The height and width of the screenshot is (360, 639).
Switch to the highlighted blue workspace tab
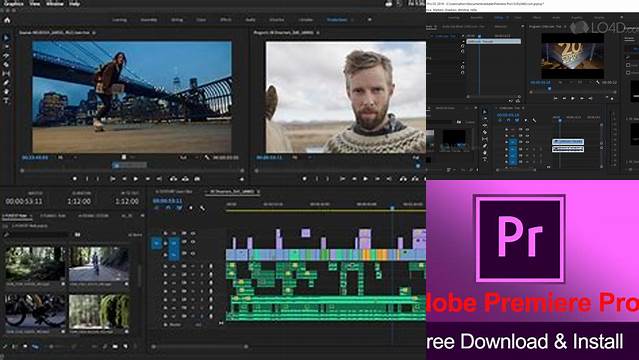337,20
